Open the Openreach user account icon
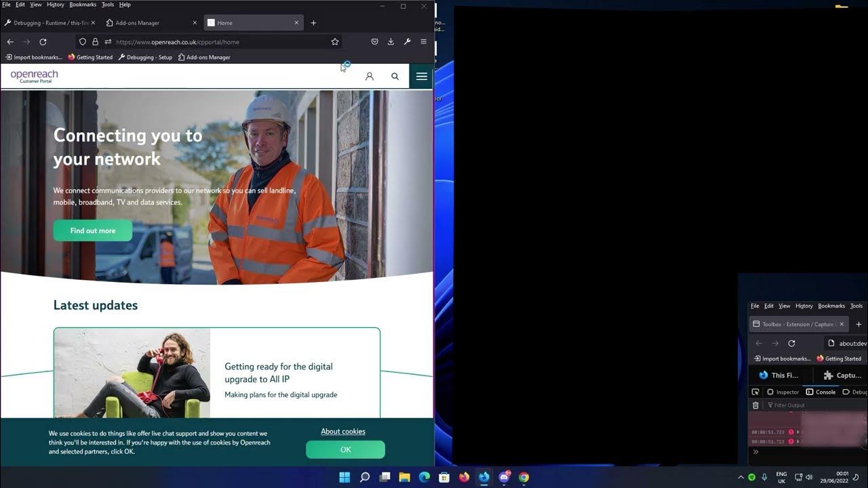The width and height of the screenshot is (868, 488). 370,77
